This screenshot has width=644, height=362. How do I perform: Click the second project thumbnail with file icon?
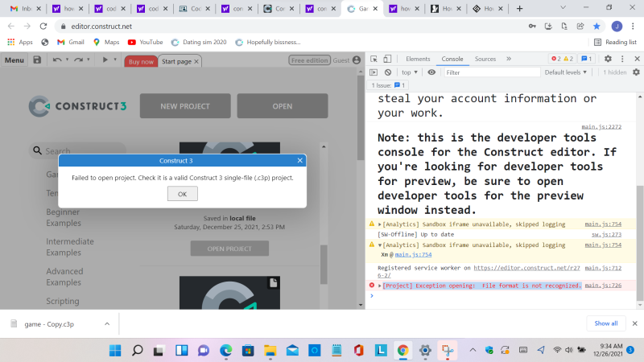pyautogui.click(x=229, y=293)
